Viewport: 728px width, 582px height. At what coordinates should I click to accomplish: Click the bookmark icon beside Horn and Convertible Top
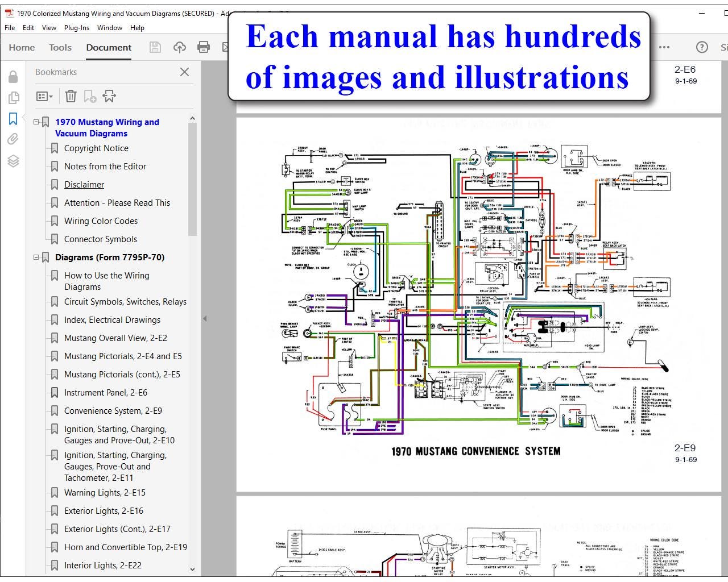click(55, 547)
